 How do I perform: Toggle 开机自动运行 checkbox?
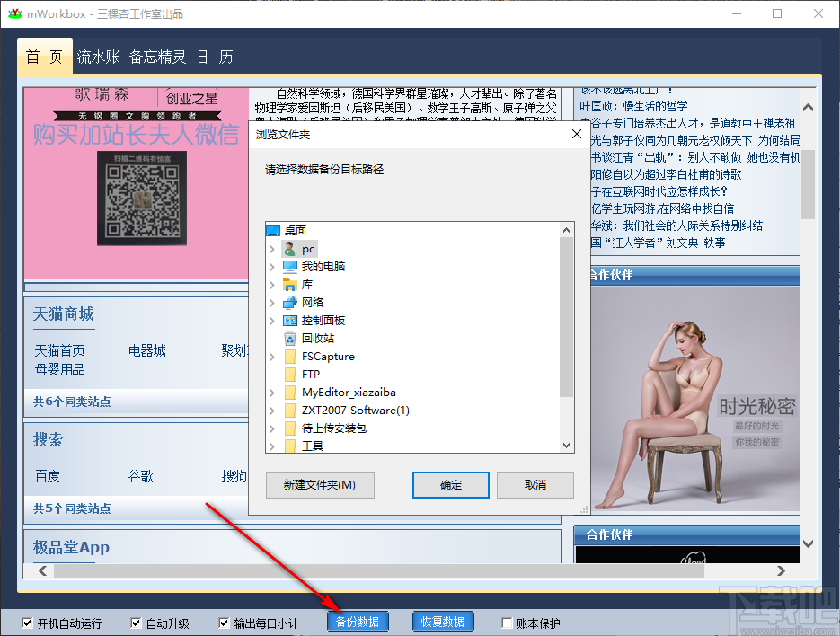[27, 623]
